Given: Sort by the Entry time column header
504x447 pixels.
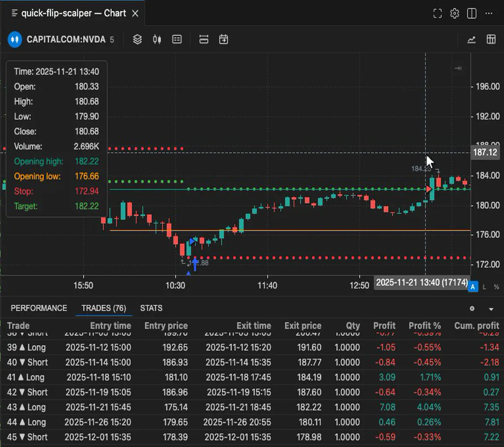Looking at the screenshot, I should tap(110, 326).
